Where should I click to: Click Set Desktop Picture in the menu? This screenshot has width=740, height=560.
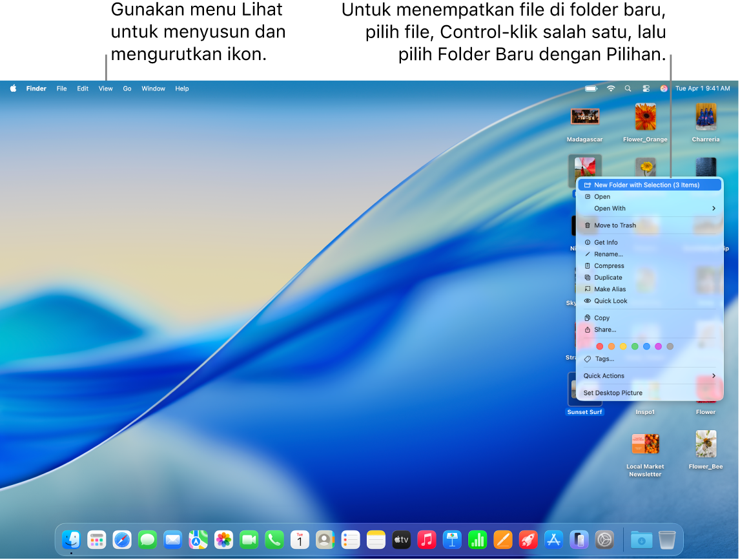click(x=612, y=393)
